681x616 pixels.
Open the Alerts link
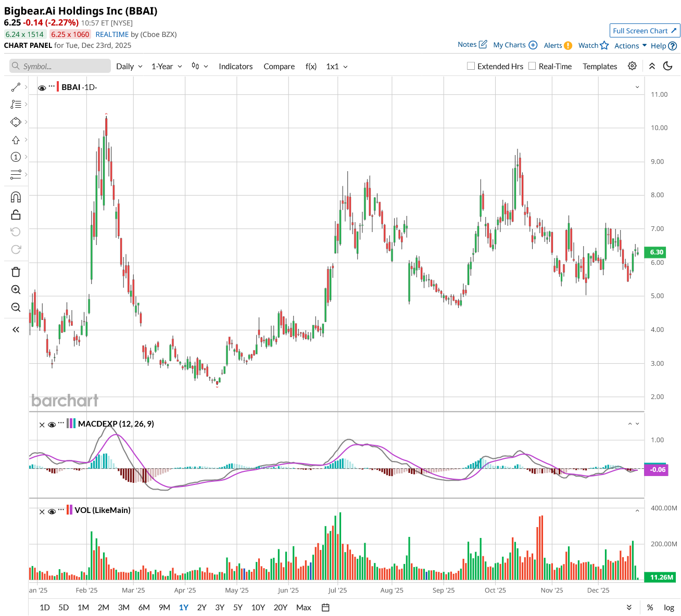[x=558, y=45]
